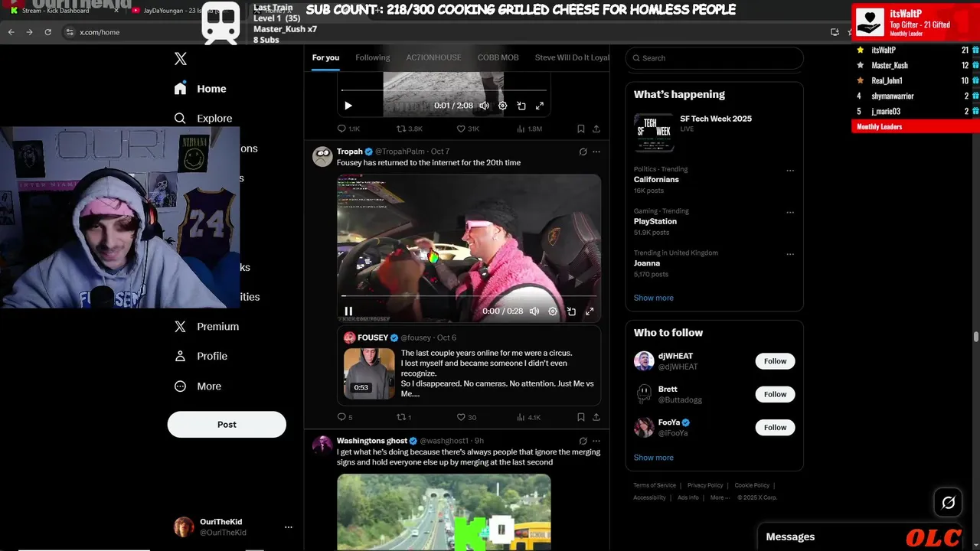Open picture-in-picture on top video
The image size is (980, 551).
[x=521, y=106]
